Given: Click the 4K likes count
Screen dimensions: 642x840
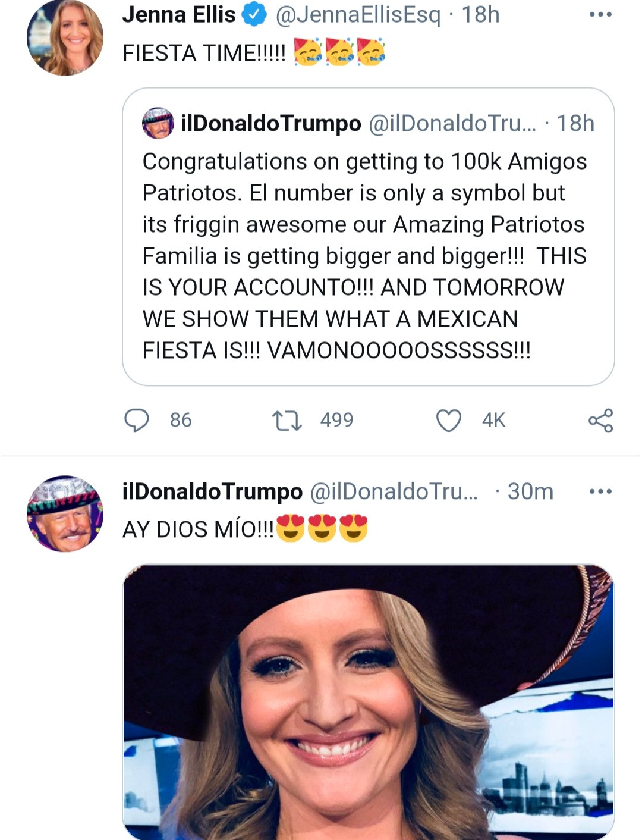Looking at the screenshot, I should [493, 420].
